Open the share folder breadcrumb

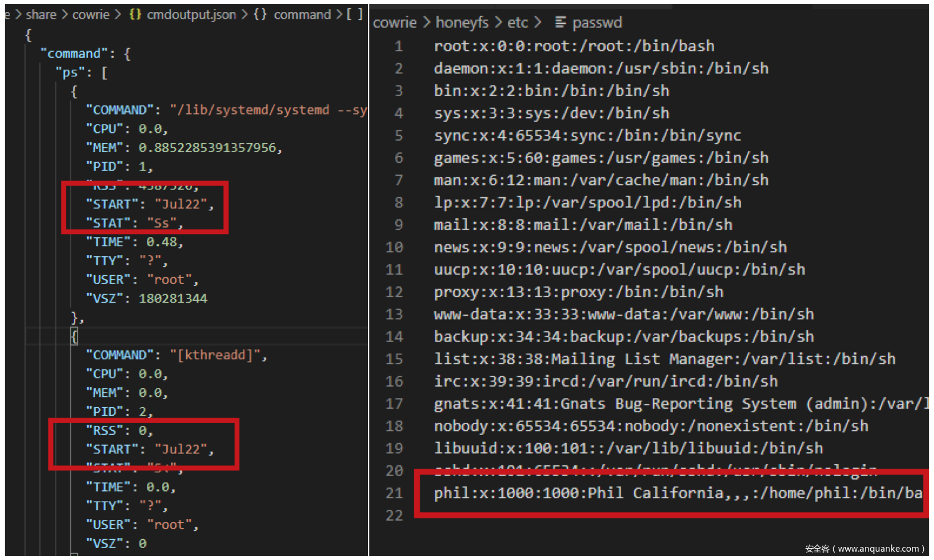coord(41,15)
